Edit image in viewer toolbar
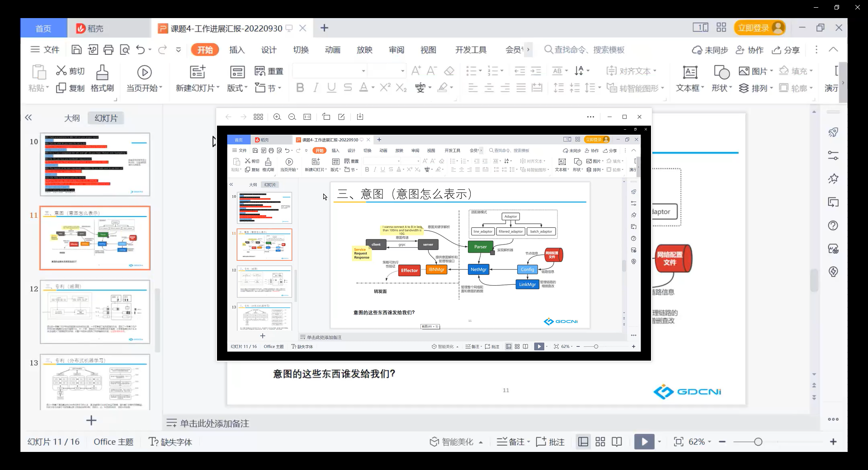Viewport: 868px width, 470px height. [x=341, y=117]
